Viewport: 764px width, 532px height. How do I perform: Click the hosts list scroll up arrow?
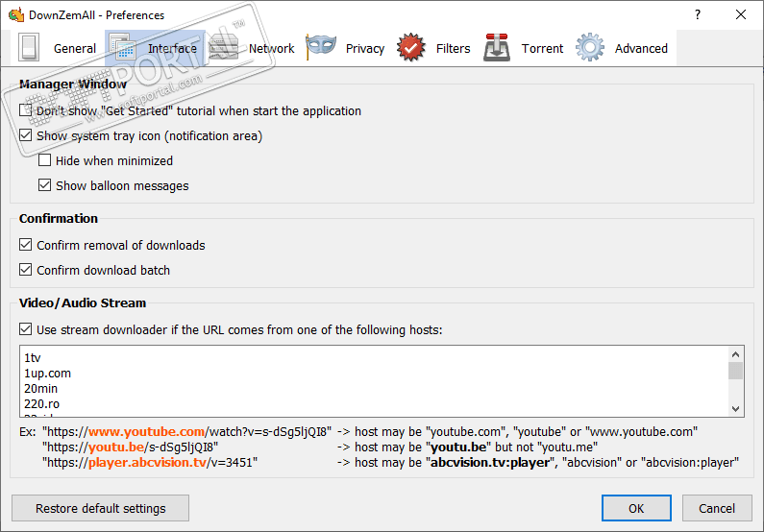click(736, 353)
